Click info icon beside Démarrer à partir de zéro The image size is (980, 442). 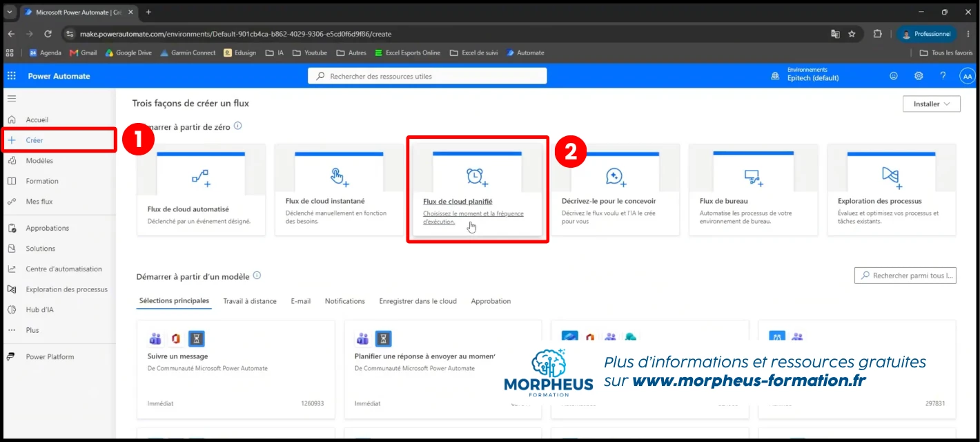[x=238, y=126]
